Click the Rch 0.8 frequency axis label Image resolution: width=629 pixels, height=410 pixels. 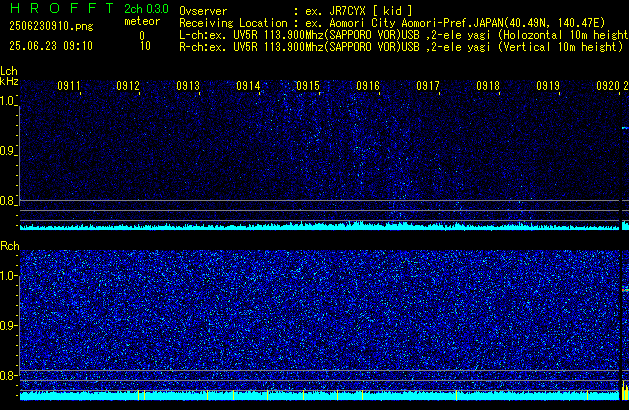click(8, 375)
